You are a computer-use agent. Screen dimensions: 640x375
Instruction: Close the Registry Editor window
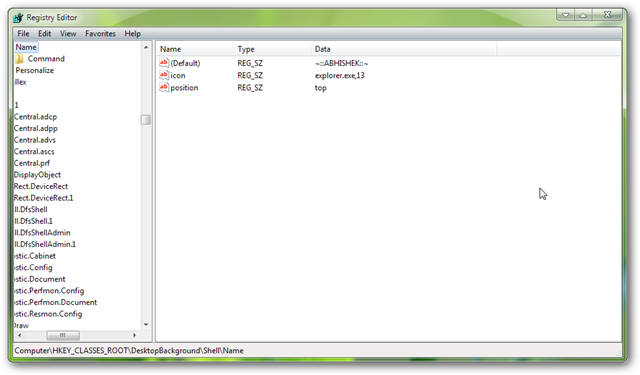[x=607, y=15]
